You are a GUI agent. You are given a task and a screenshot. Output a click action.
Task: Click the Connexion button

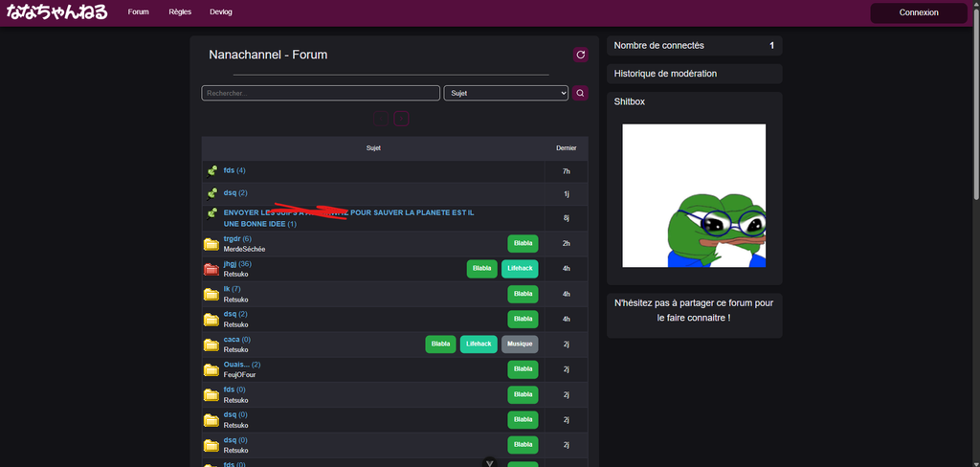(x=919, y=12)
